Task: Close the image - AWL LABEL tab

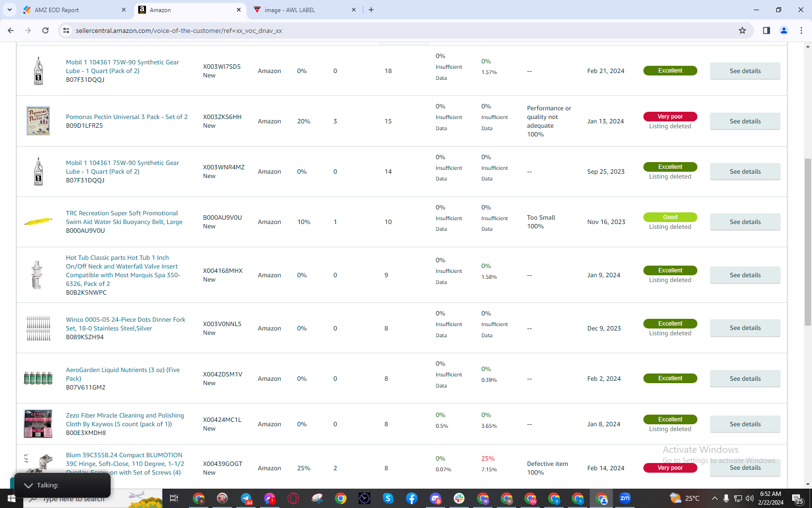Action: 354,10
